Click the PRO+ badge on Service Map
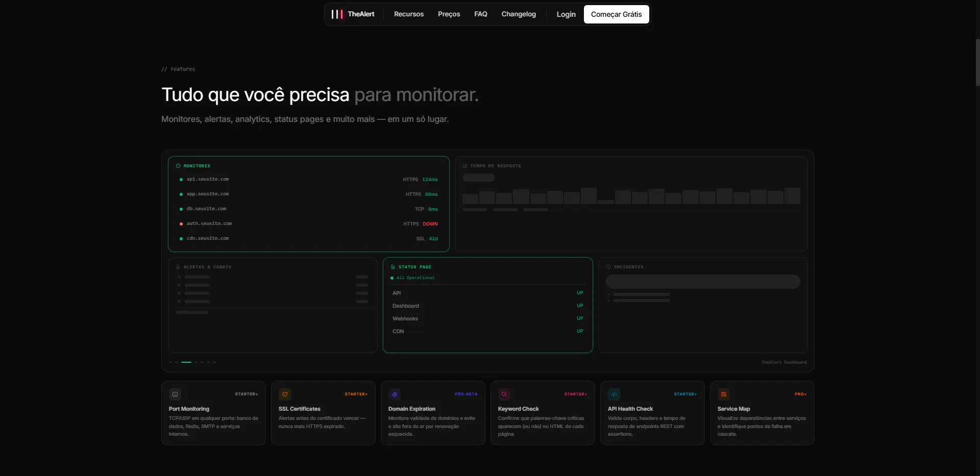The image size is (980, 476). click(x=801, y=394)
